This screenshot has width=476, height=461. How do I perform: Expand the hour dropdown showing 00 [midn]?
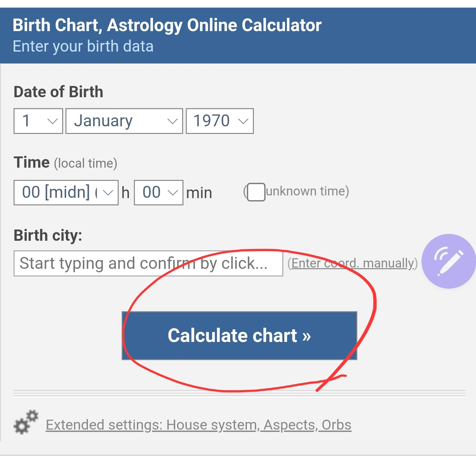66,192
